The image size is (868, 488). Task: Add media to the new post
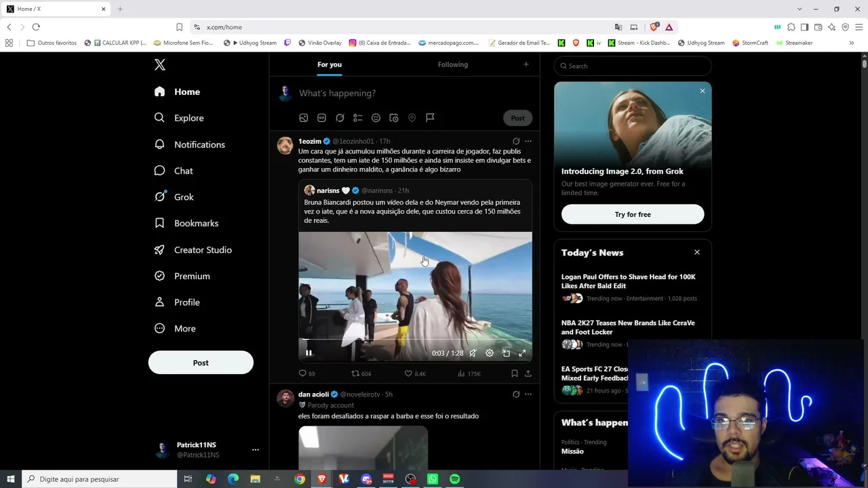click(x=304, y=118)
